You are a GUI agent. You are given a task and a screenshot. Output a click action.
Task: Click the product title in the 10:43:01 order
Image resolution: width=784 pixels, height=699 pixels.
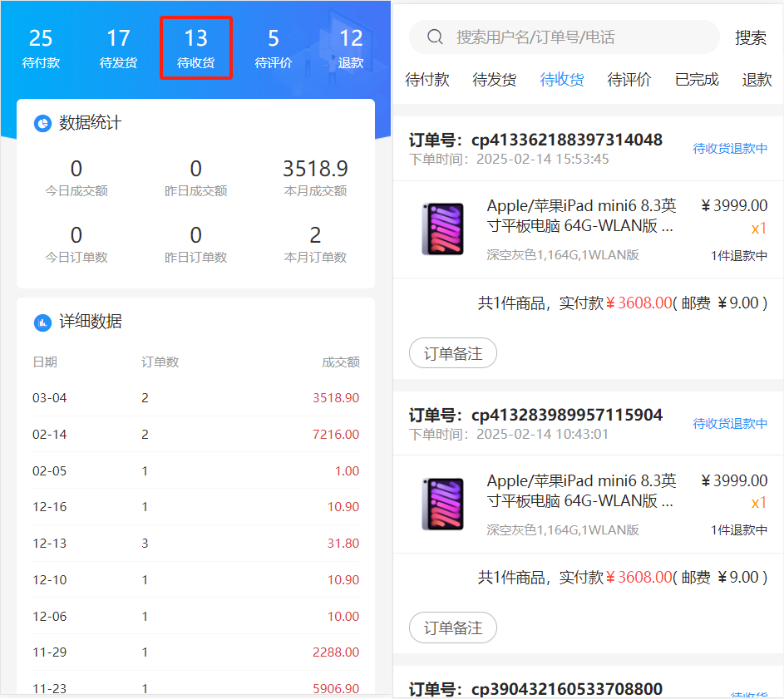(x=581, y=490)
